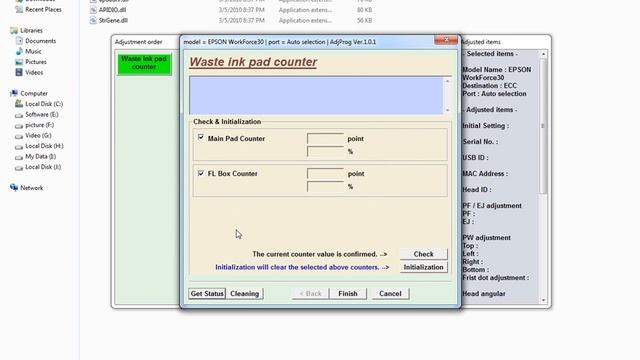Click 'Waste ink pad counter' heading text
Screen dimensions: 640x360
tap(253, 62)
